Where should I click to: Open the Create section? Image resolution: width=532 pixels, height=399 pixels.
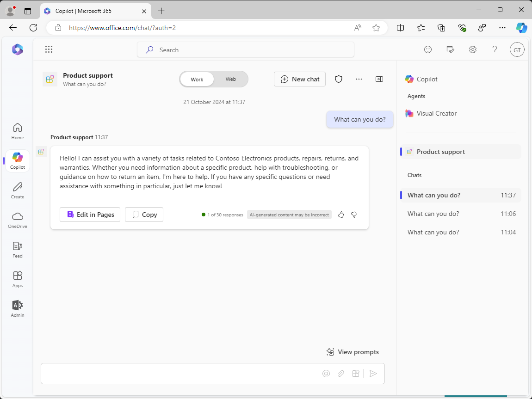(18, 190)
